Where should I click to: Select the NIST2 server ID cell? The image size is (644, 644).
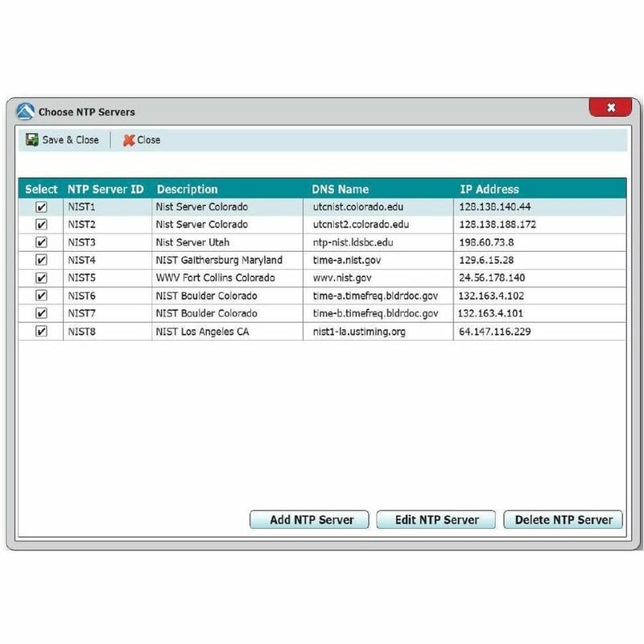click(x=81, y=225)
